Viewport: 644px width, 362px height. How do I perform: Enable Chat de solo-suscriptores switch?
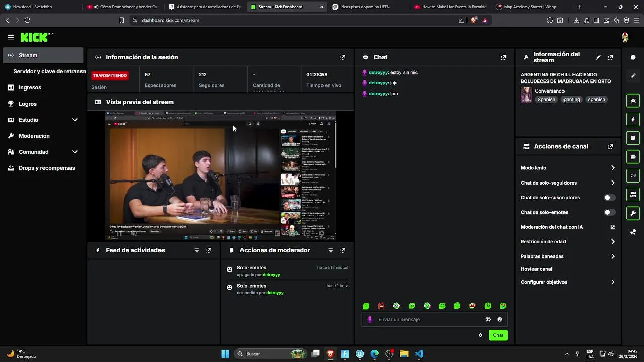tap(609, 198)
